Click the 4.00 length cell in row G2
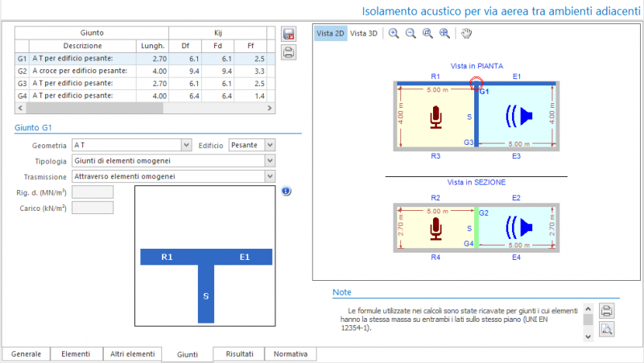This screenshot has width=644, height=363. point(152,71)
